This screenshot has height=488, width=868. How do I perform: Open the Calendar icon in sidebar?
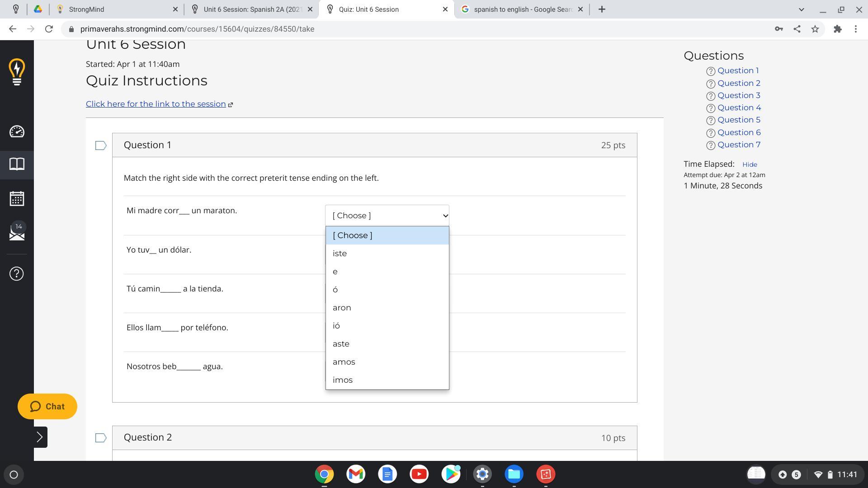click(17, 199)
